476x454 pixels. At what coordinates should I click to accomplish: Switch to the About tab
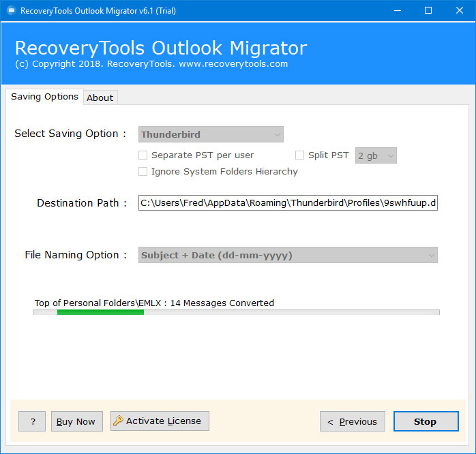[x=100, y=97]
